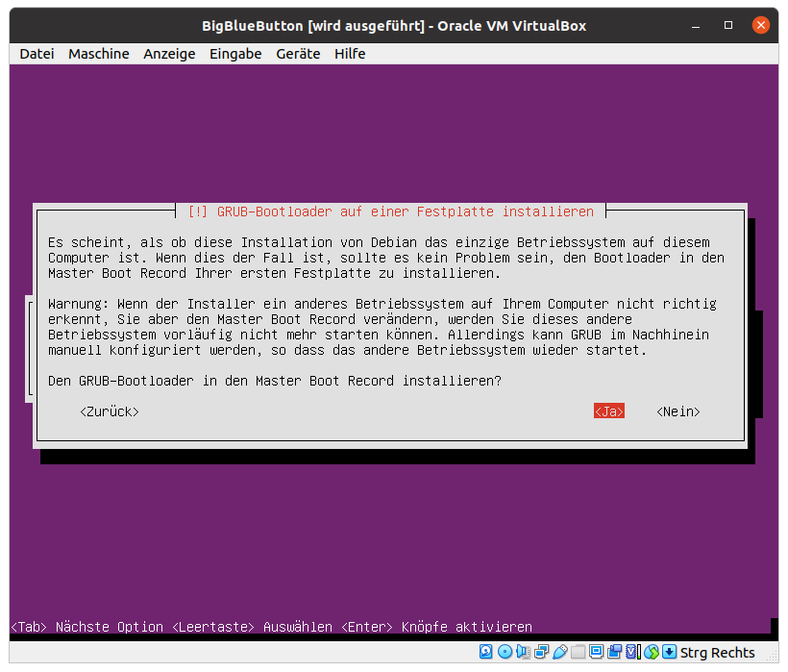788x672 pixels.
Task: Click the USB devices status icon
Action: tap(560, 652)
